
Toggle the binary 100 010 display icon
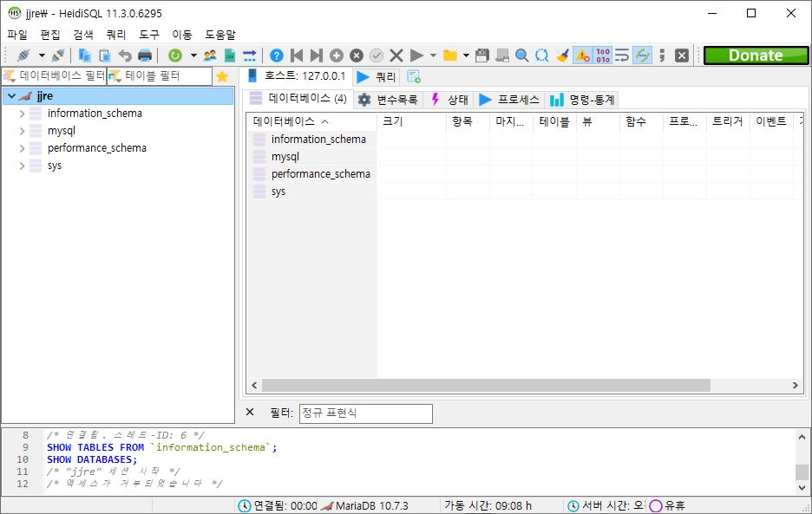click(603, 55)
